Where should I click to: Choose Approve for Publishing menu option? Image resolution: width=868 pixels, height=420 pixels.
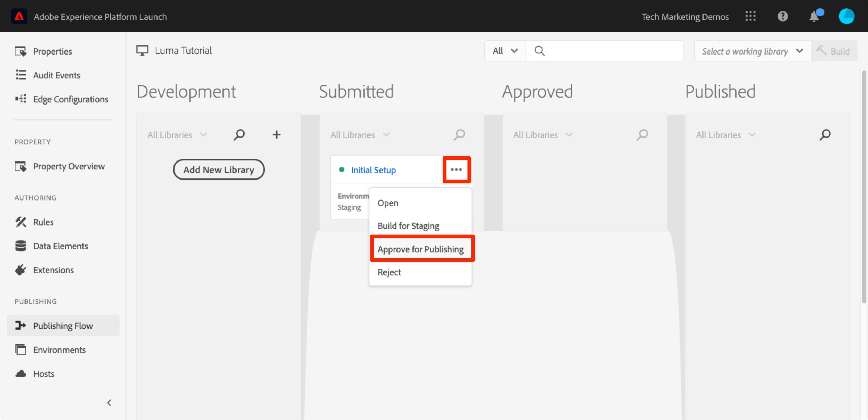(x=420, y=249)
